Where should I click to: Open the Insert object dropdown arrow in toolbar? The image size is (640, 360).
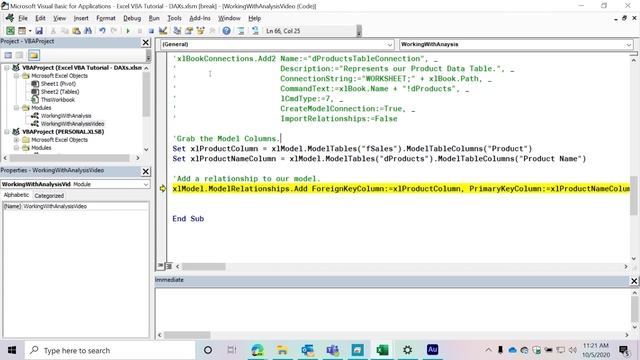(30, 31)
